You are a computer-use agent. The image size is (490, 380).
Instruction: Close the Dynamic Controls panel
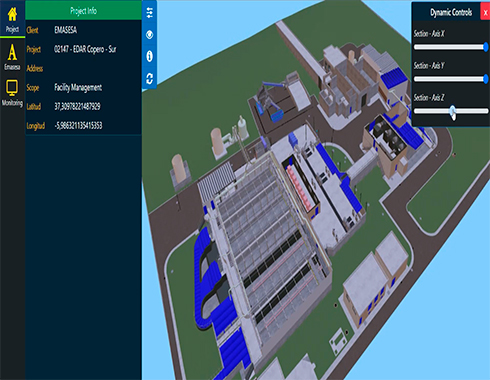(x=485, y=13)
